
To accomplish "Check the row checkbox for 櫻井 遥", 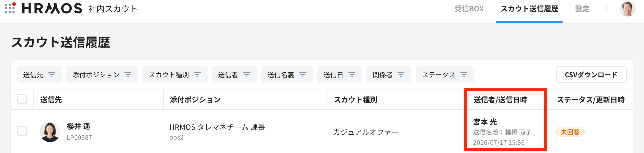I will click(x=22, y=131).
